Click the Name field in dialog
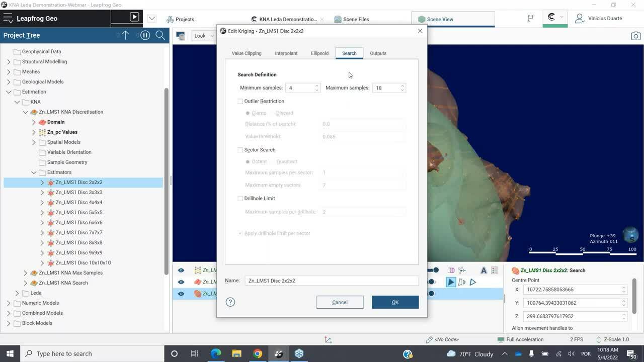The image size is (644, 362). point(332,281)
